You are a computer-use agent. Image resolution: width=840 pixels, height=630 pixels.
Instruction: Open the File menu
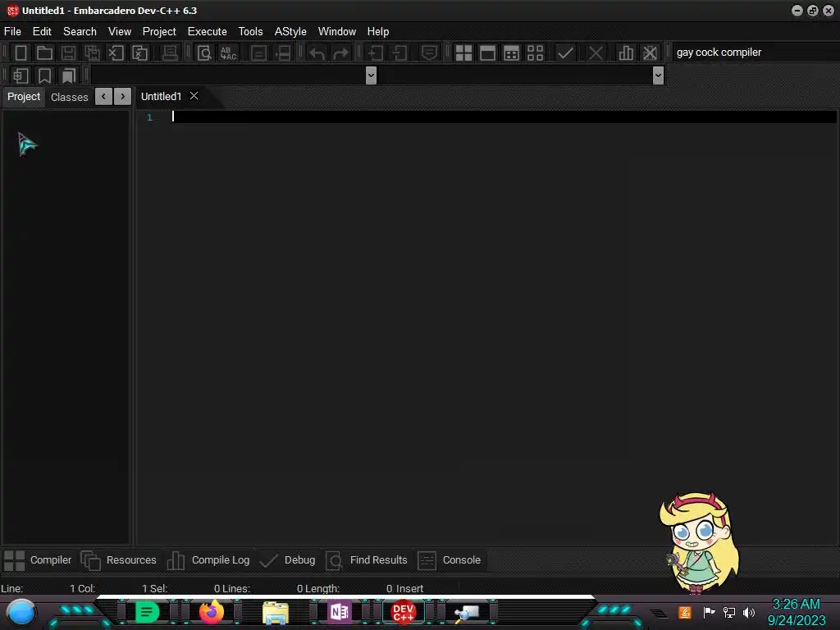click(13, 32)
